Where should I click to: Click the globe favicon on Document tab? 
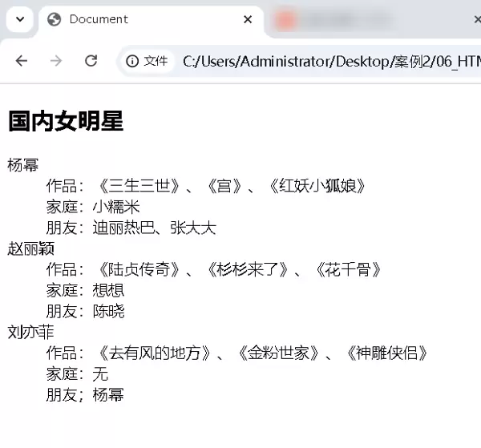pos(55,19)
